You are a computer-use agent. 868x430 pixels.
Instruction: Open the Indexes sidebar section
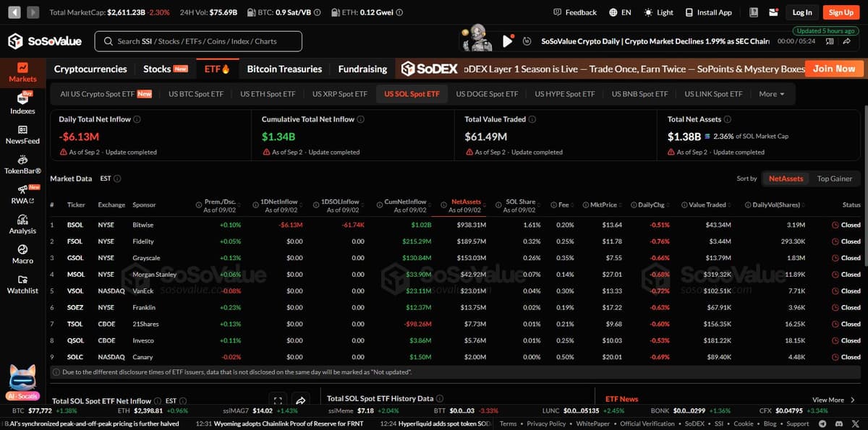click(x=22, y=103)
